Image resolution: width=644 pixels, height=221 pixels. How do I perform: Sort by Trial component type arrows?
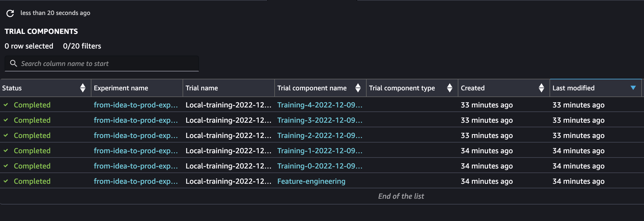(450, 88)
